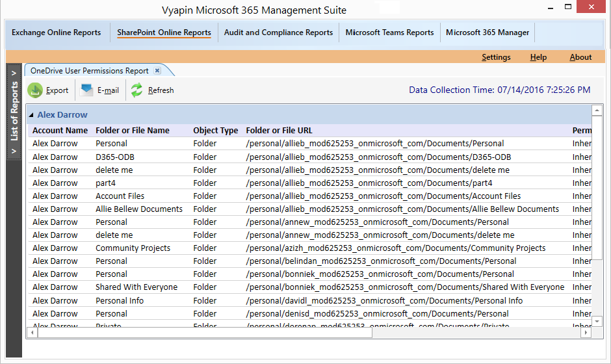
Task: Close the OneDrive User Permissions Report tab
Action: [157, 71]
